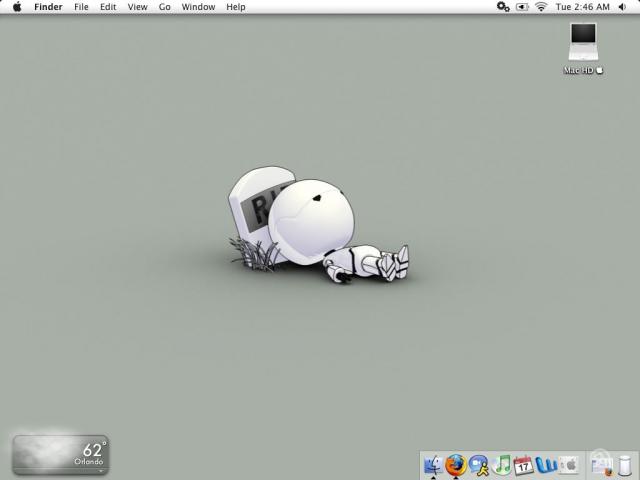Open iTunes from the Dock
This screenshot has height=480, width=640.
[502, 465]
